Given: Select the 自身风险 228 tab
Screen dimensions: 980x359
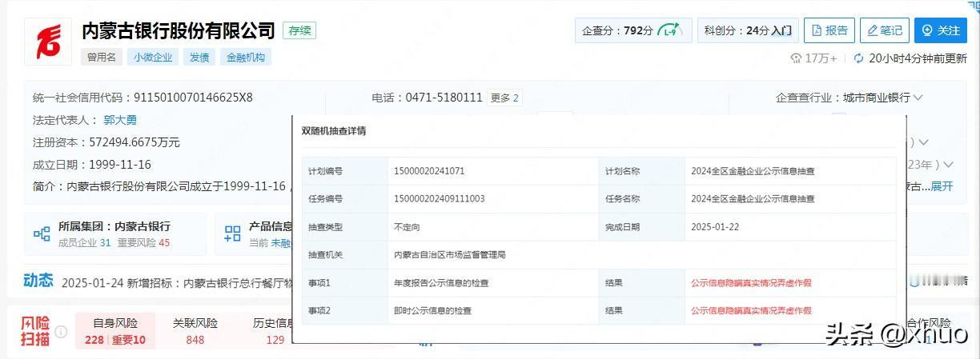Looking at the screenshot, I should pyautogui.click(x=115, y=331).
